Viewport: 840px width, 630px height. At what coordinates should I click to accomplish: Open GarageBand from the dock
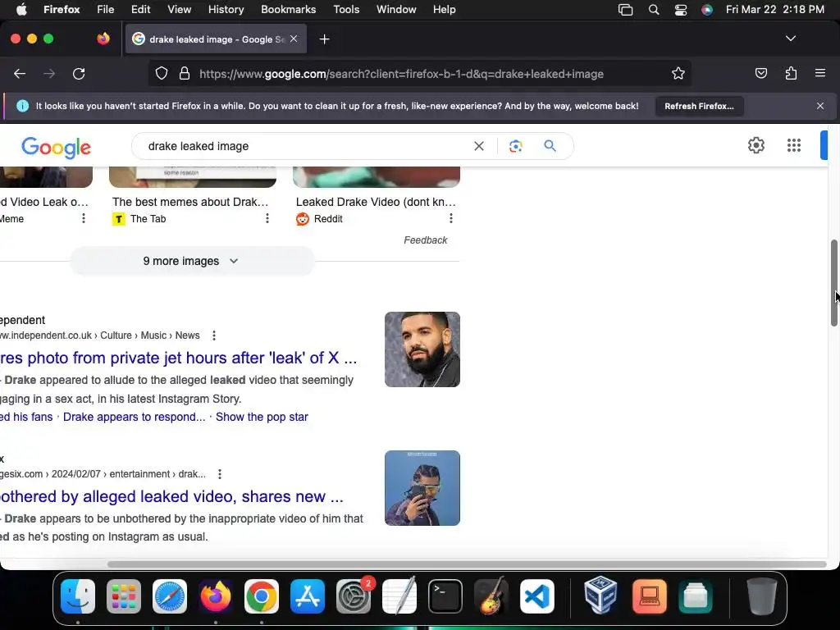(x=491, y=596)
